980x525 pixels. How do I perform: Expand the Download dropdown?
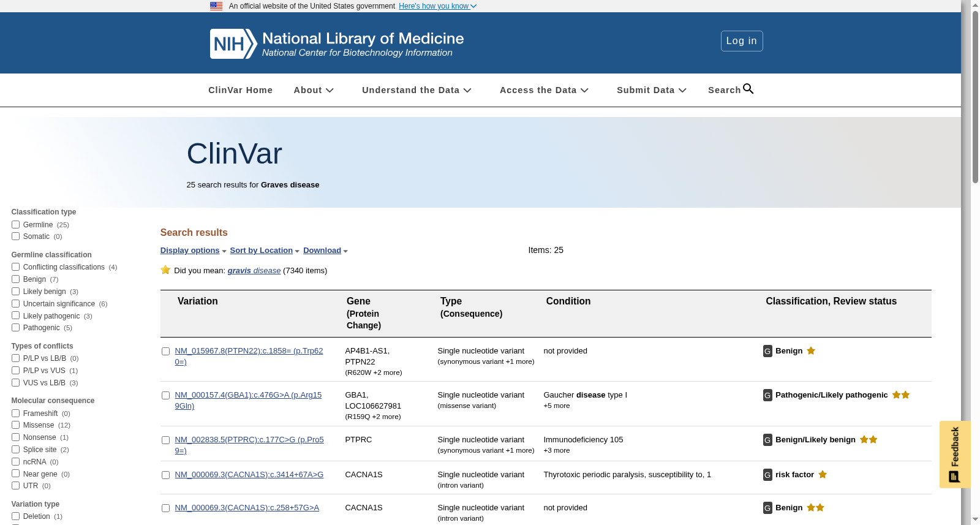point(325,251)
